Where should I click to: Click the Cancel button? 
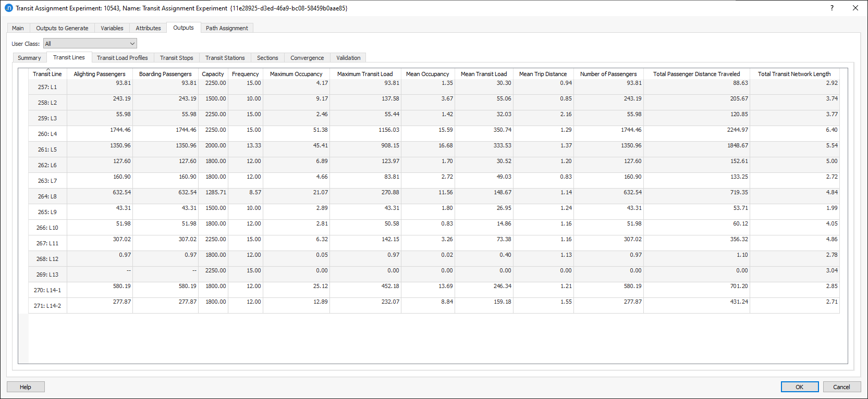[841, 387]
